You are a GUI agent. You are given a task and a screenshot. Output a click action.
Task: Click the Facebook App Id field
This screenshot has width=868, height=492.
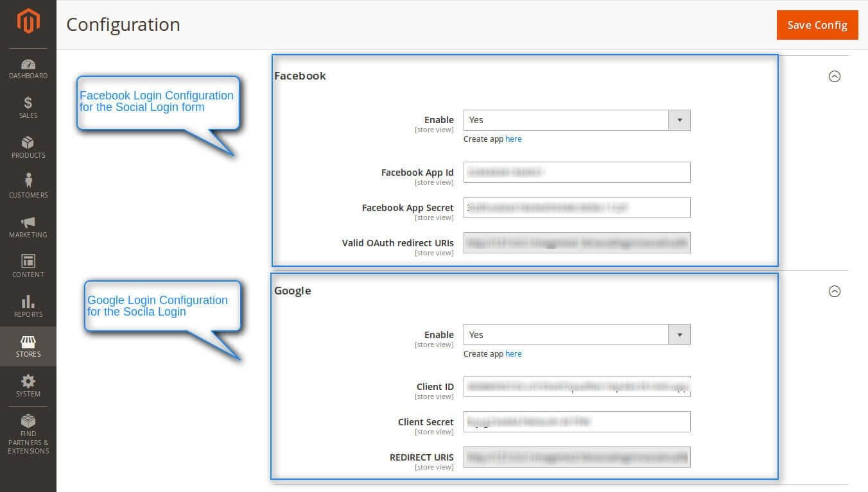(x=577, y=173)
